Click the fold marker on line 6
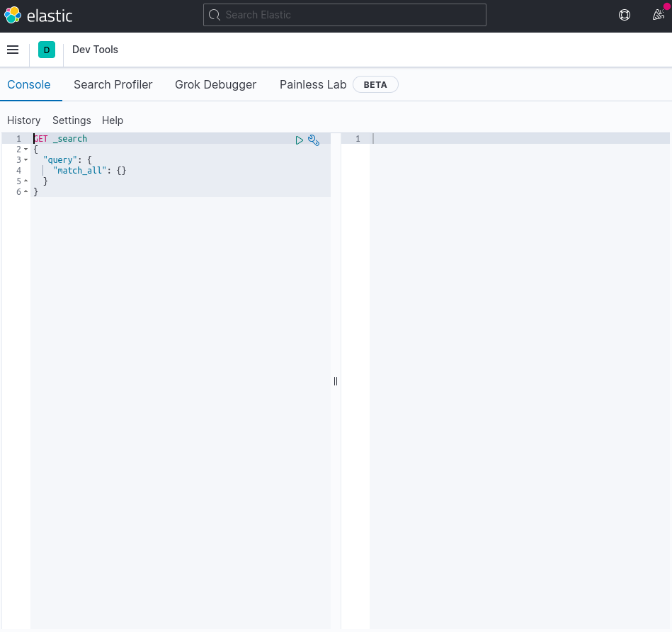 [26, 192]
